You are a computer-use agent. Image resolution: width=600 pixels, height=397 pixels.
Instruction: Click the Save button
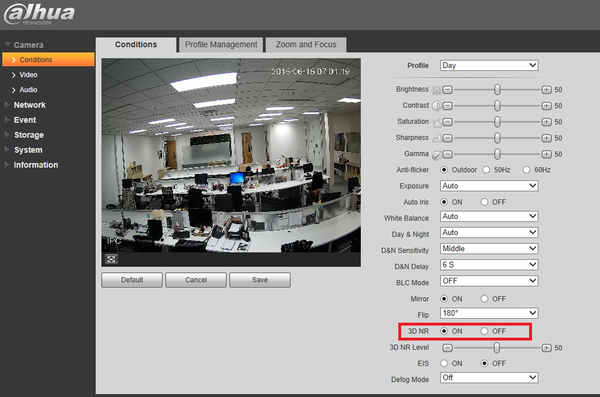click(260, 280)
